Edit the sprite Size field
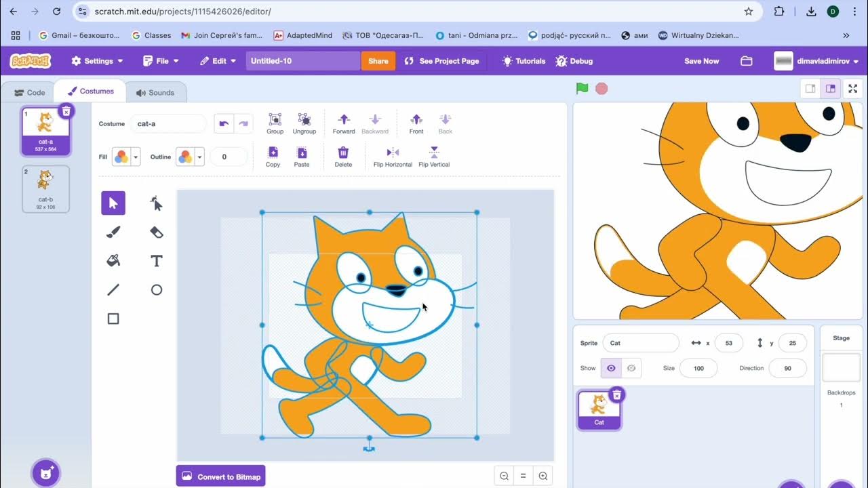The width and height of the screenshot is (868, 488). 698,368
